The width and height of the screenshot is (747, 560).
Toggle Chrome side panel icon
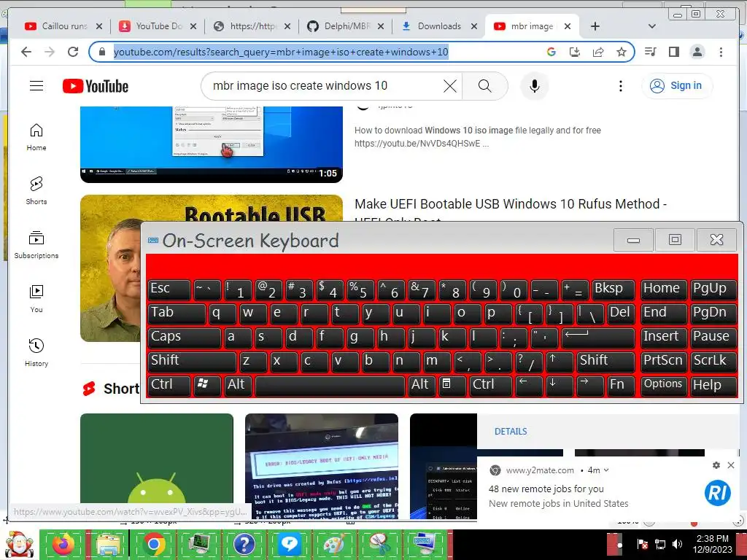point(673,52)
